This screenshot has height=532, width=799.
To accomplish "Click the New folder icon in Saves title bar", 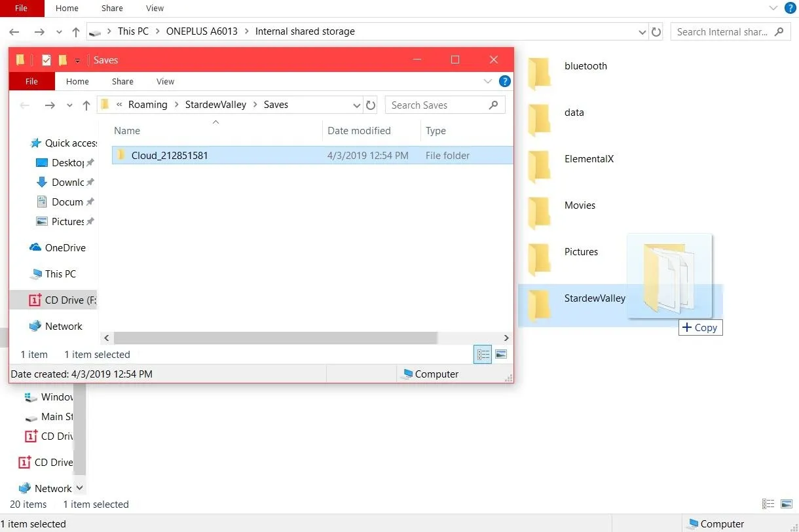I will click(x=63, y=60).
